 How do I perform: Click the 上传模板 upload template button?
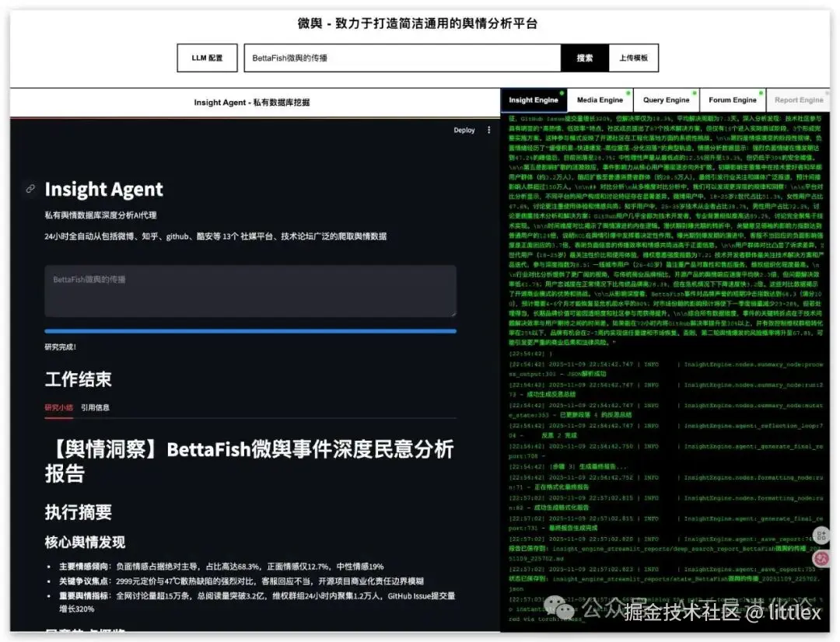[632, 58]
